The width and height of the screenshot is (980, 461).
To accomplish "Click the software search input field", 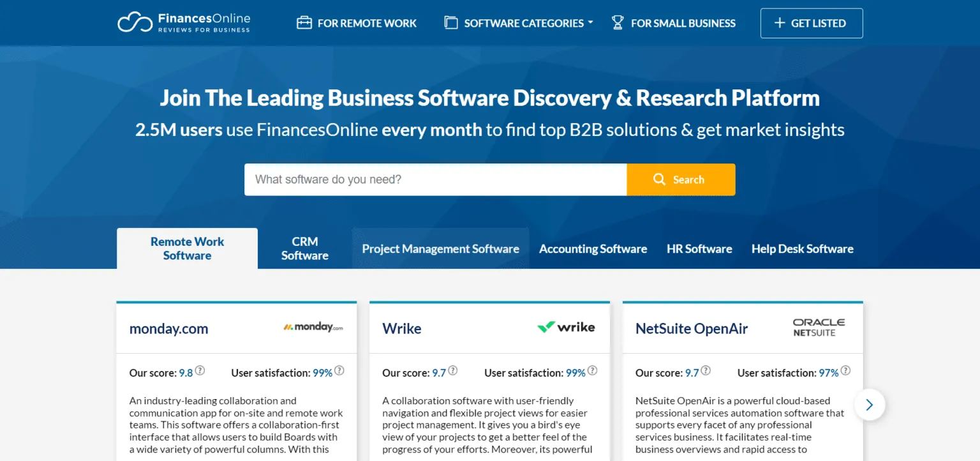I will click(x=436, y=179).
